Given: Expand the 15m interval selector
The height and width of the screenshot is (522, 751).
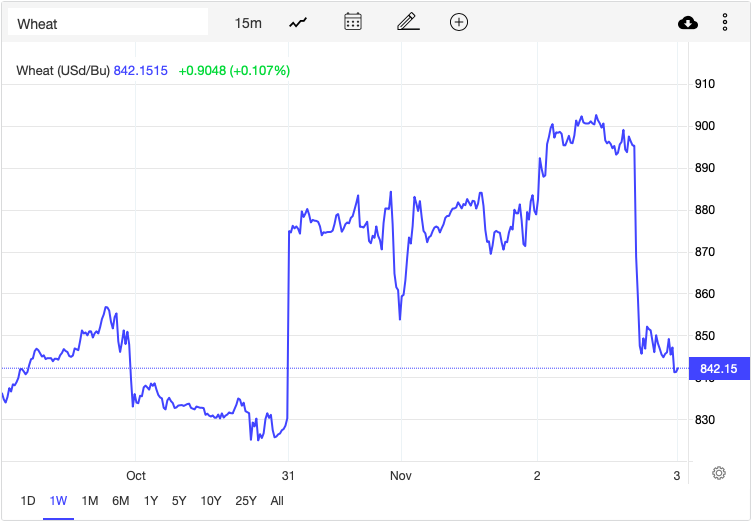Looking at the screenshot, I should pos(248,23).
